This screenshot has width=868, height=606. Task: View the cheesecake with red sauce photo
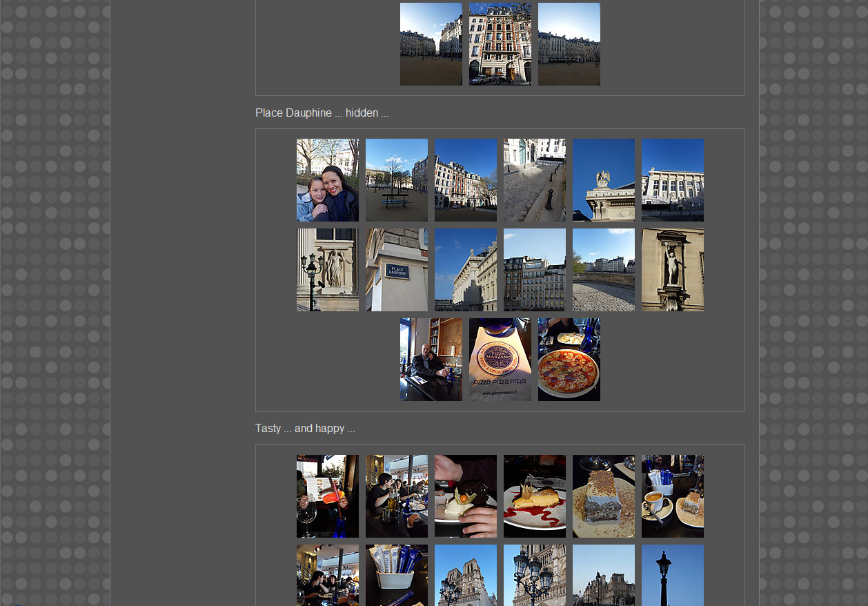pyautogui.click(x=534, y=496)
